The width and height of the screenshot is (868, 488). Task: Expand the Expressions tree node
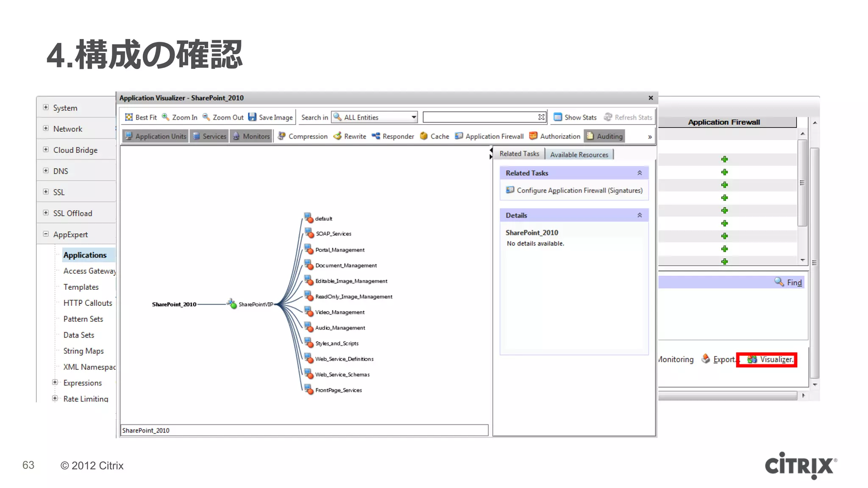(55, 382)
